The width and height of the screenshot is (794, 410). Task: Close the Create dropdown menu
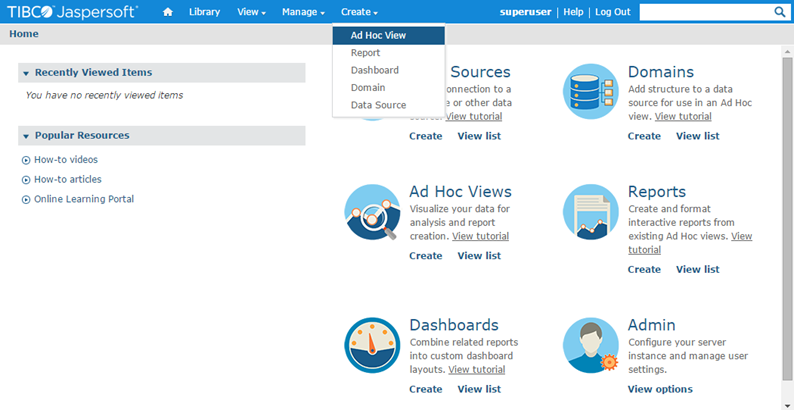(x=359, y=12)
